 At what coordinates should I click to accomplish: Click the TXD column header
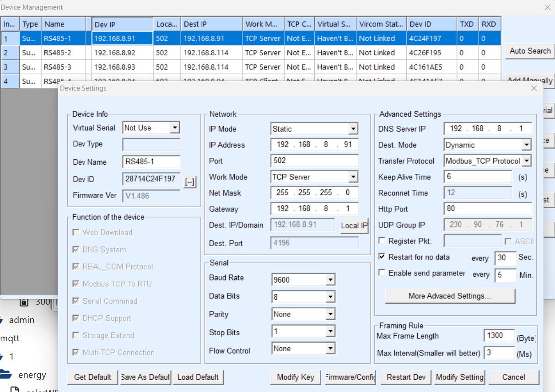pos(468,24)
